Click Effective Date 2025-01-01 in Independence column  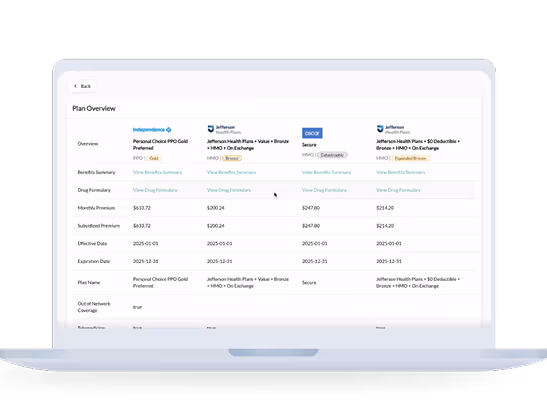[146, 243]
